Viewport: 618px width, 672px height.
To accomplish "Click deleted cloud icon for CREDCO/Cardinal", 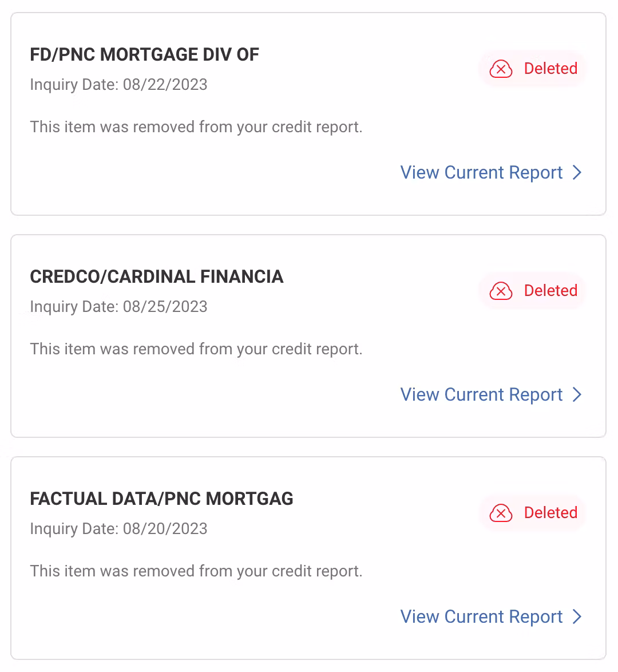I will tap(501, 291).
